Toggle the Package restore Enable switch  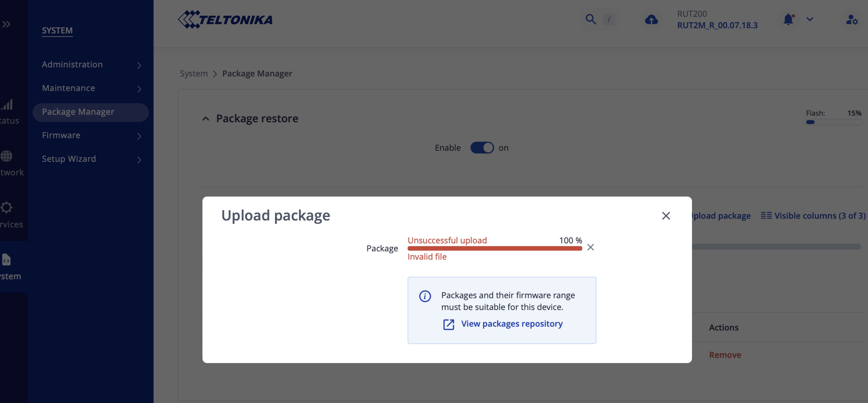pyautogui.click(x=482, y=148)
